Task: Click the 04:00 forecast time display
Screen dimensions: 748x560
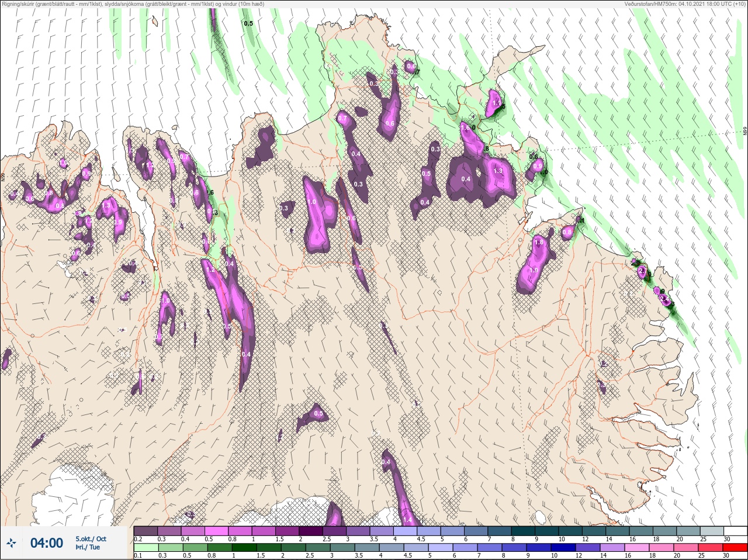Action: pyautogui.click(x=47, y=544)
